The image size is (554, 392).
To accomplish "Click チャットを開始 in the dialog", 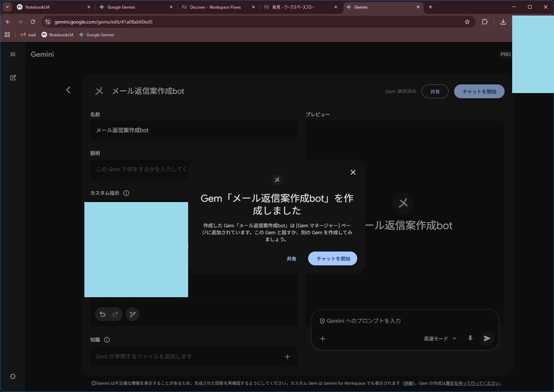I will [x=332, y=258].
